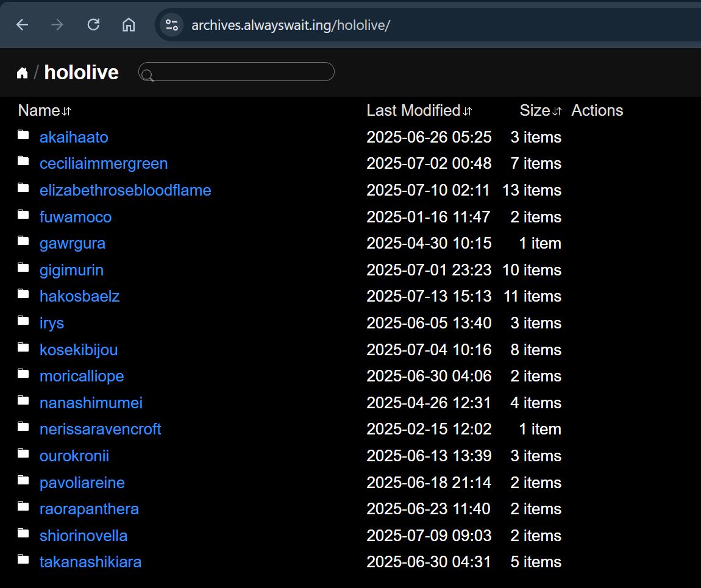Click folder icon beside moricalliope
The height and width of the screenshot is (588, 701).
coord(23,374)
